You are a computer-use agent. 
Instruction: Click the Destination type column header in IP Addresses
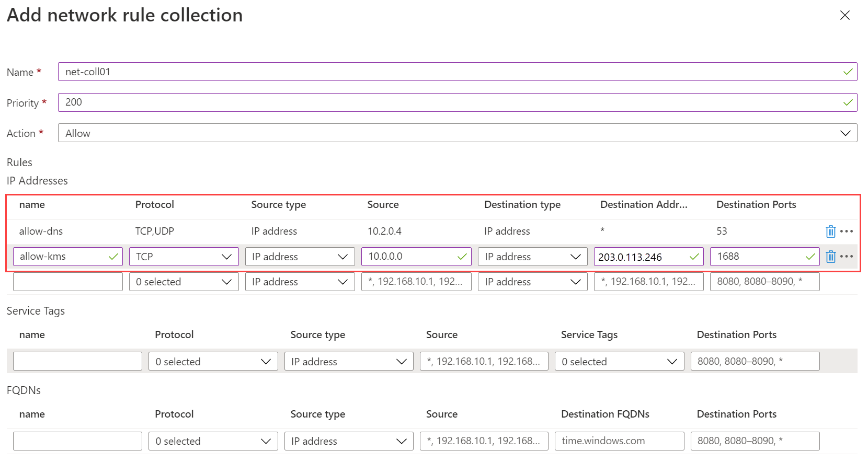522,204
